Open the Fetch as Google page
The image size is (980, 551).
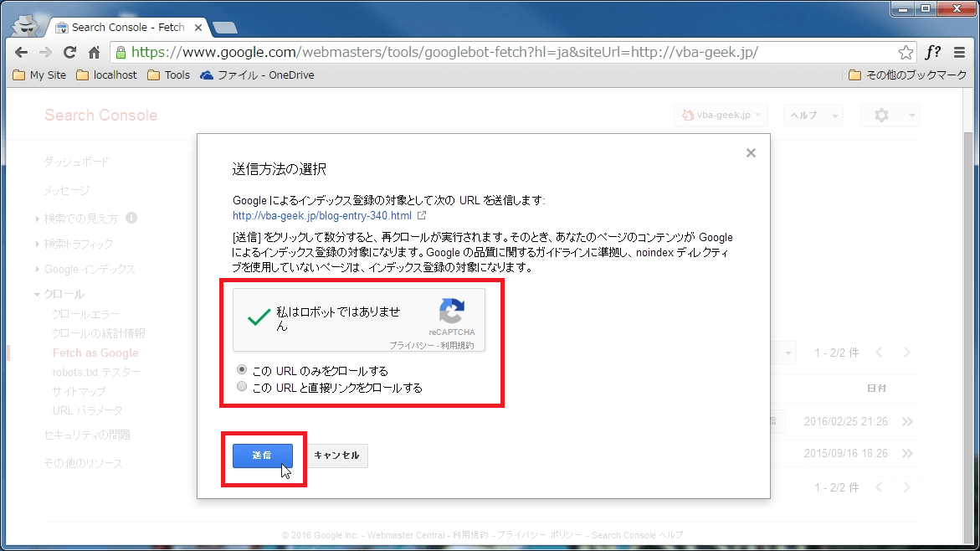pyautogui.click(x=95, y=353)
